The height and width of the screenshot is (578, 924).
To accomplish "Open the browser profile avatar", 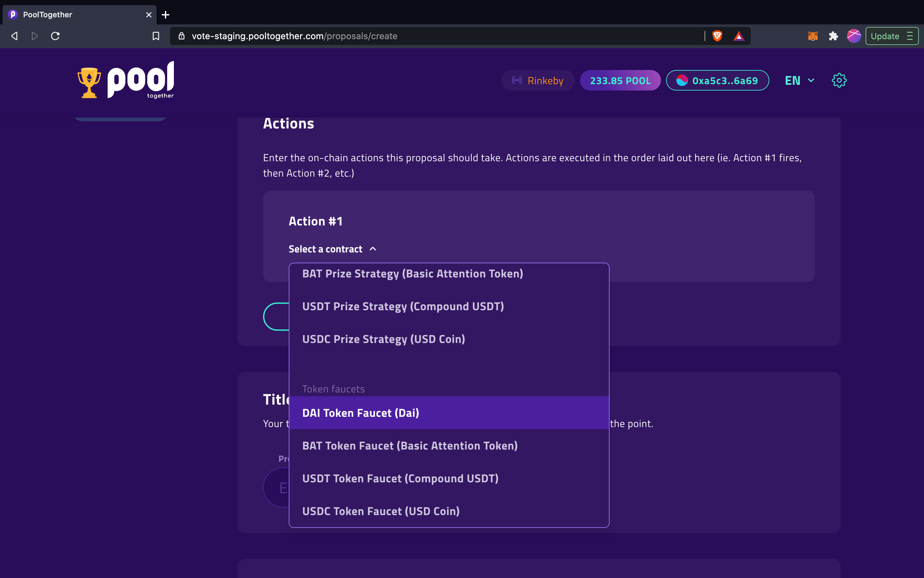I will (854, 36).
